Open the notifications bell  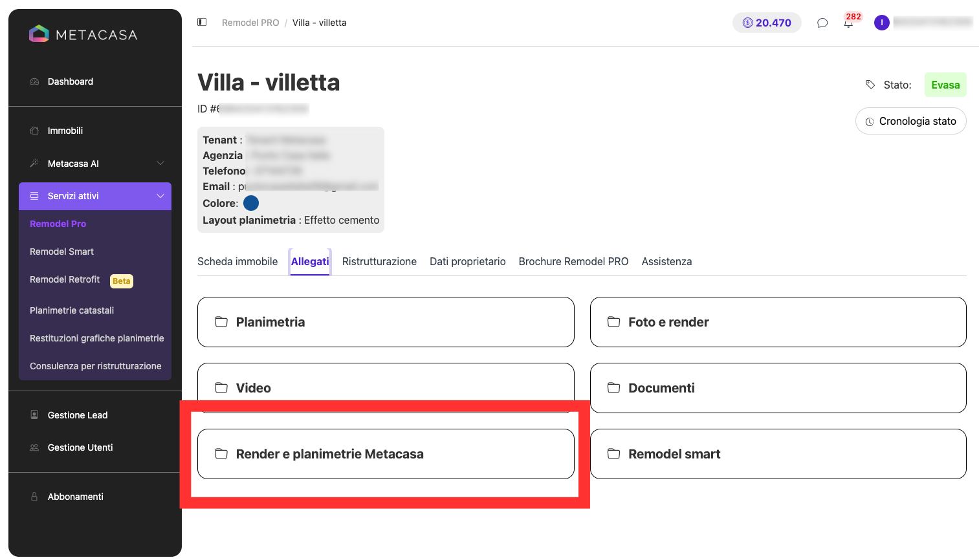pyautogui.click(x=848, y=23)
